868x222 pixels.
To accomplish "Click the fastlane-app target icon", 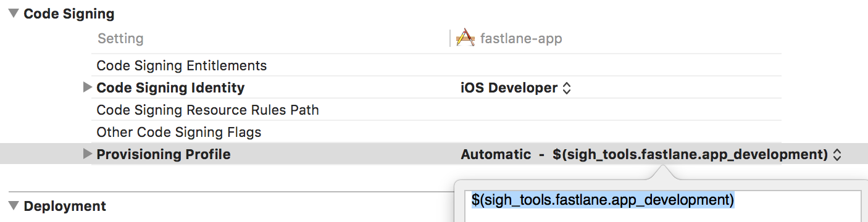I will (x=464, y=39).
